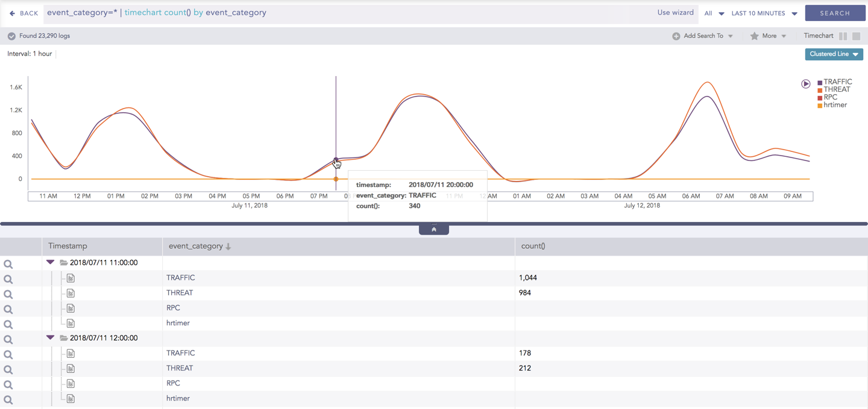Switch Timechart to single pane layout
This screenshot has height=409, width=868.
point(856,36)
